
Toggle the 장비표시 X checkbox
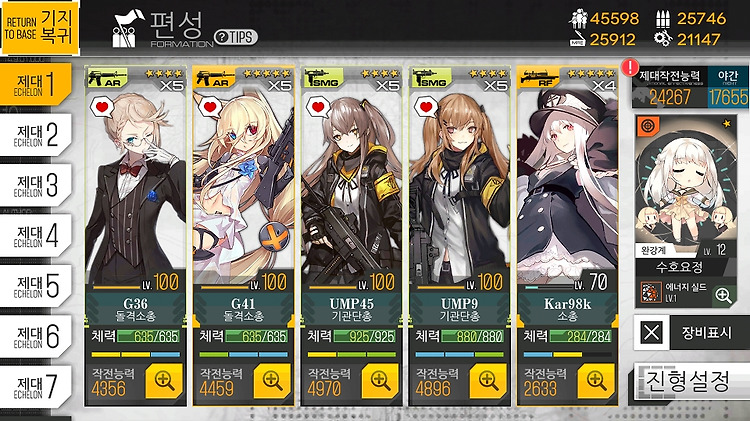tap(651, 332)
